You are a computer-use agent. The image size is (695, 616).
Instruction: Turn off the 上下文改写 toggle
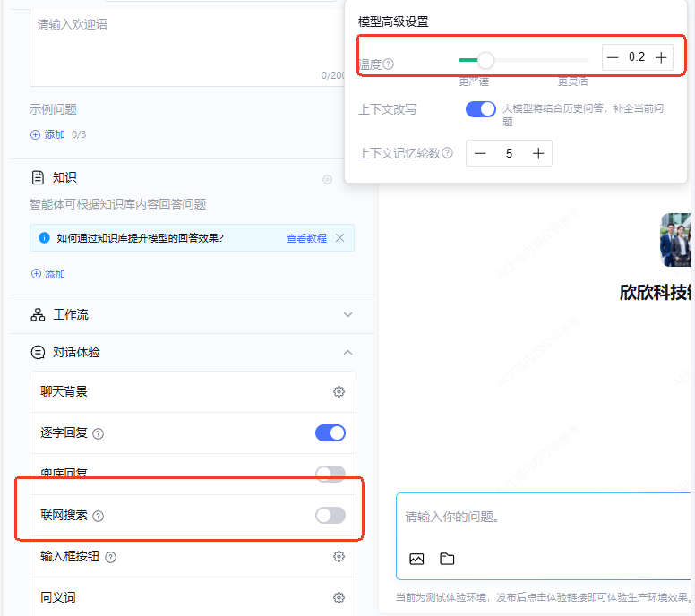[481, 109]
